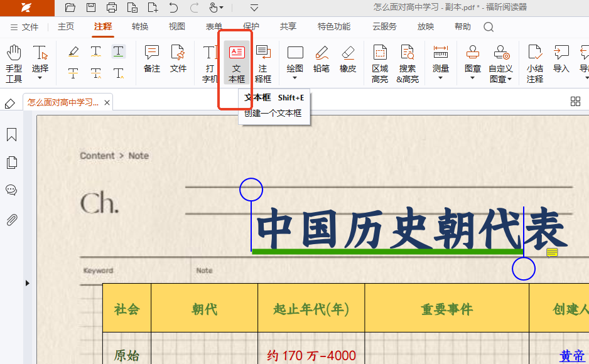
Task: Toggle the strikethrough text markup tool
Action: [73, 73]
